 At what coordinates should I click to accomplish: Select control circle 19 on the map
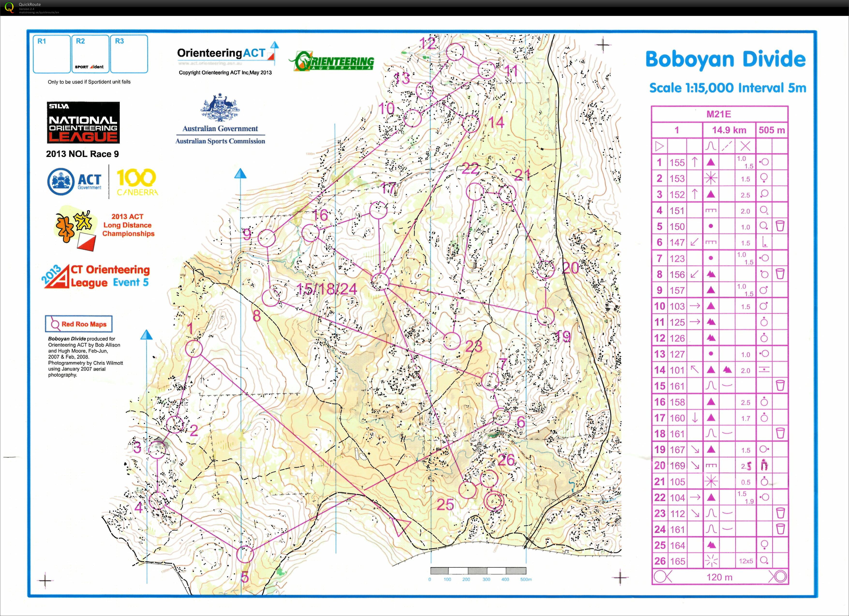(x=545, y=316)
